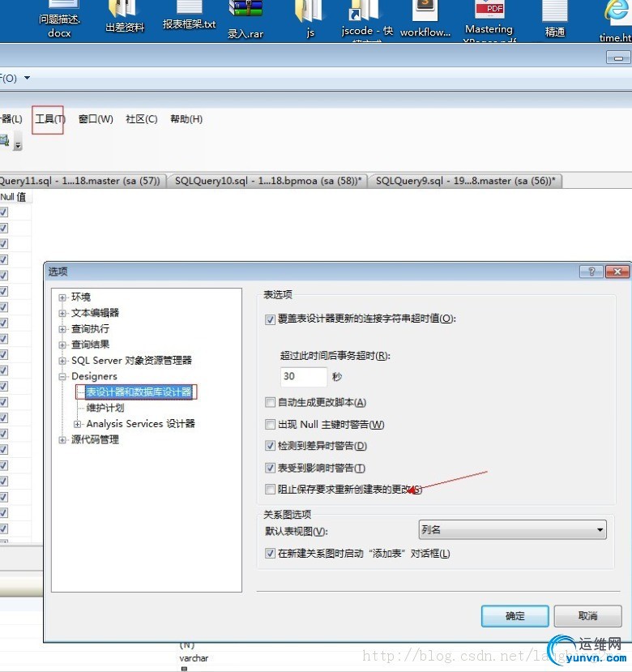Toggle 覆盖表设计器更新的连接字符串超时值 checkbox

270,319
